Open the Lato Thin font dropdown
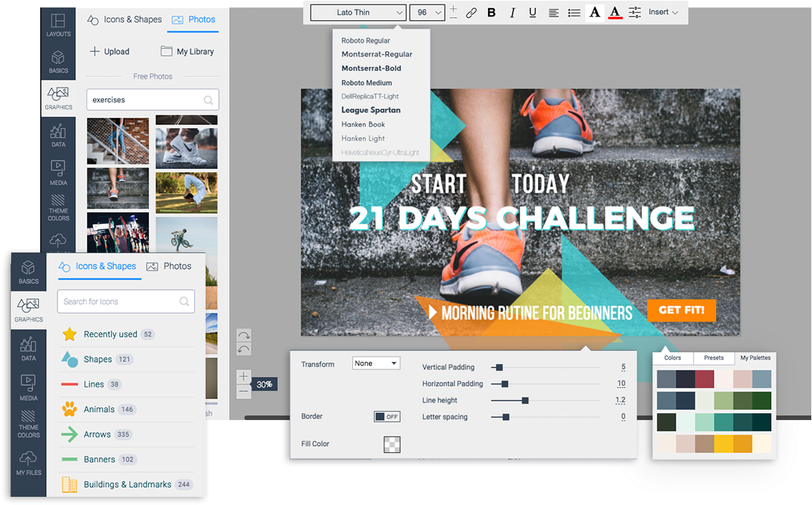Image resolution: width=812 pixels, height=505 pixels. [x=358, y=13]
